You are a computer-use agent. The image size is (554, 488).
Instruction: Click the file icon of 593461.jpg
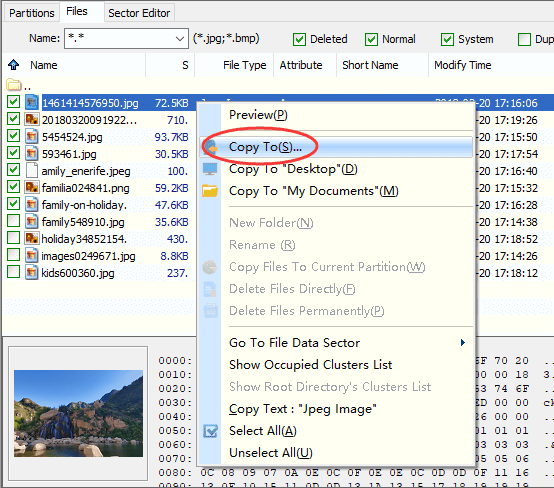coord(31,153)
